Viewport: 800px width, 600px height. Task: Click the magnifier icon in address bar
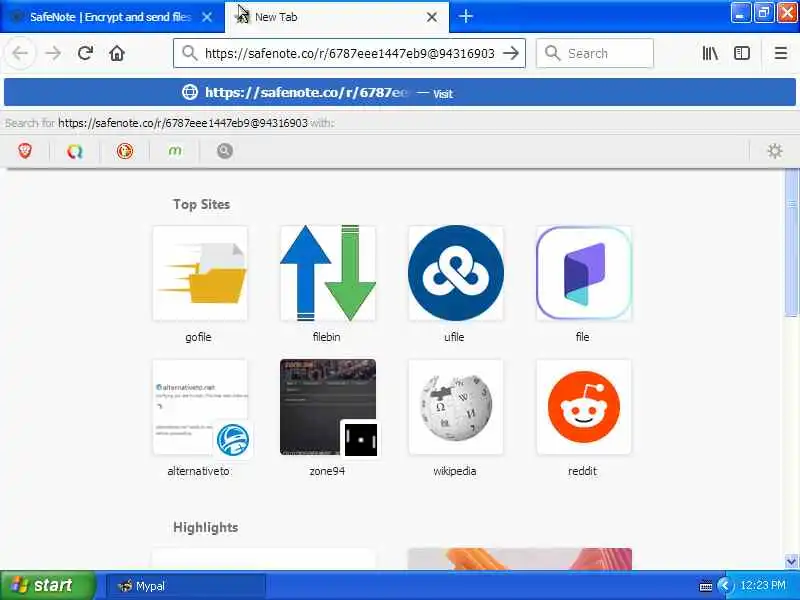click(x=189, y=53)
